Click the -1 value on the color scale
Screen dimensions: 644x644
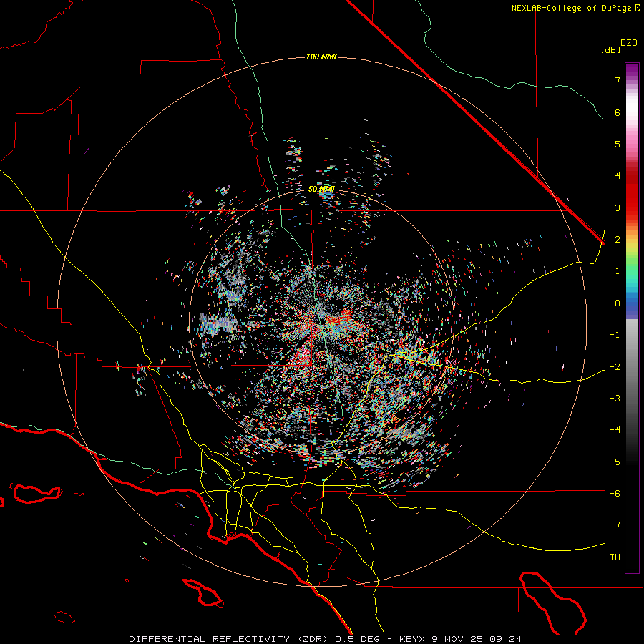(615, 335)
